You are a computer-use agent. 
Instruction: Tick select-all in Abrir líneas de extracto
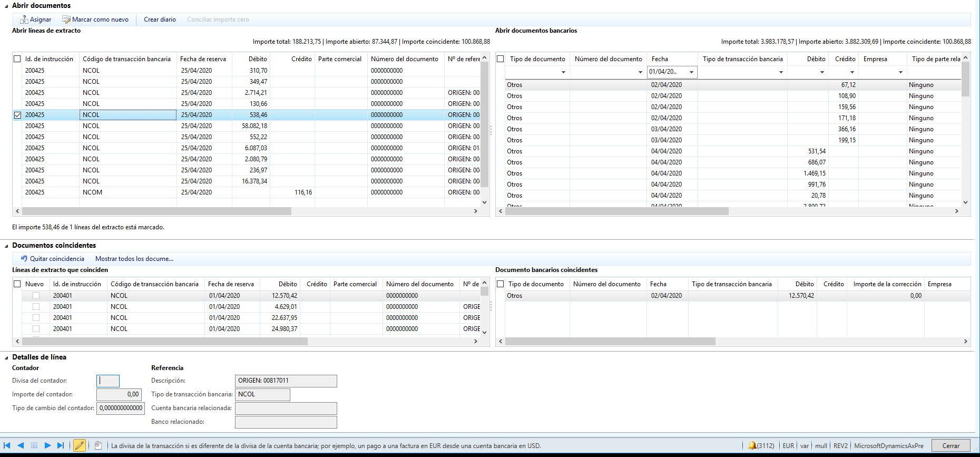pyautogui.click(x=17, y=59)
